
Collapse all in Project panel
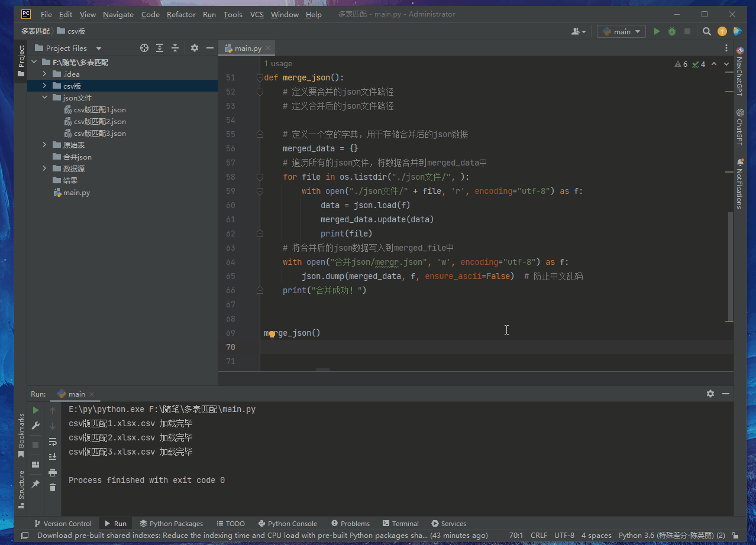pyautogui.click(x=175, y=48)
